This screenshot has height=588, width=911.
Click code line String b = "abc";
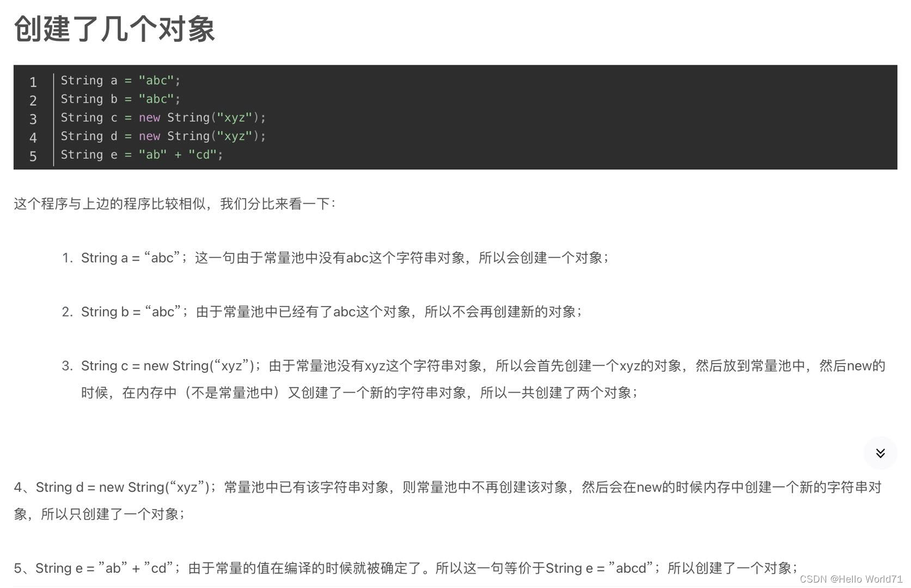pos(120,99)
